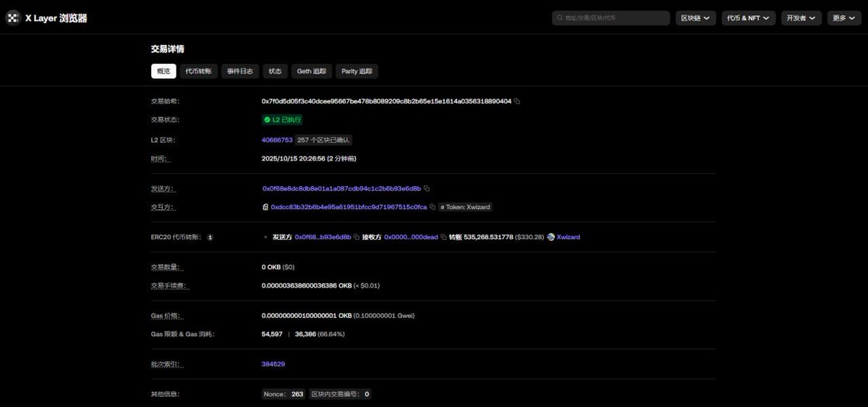Click the address search input field
This screenshot has width=868, height=407.
610,18
